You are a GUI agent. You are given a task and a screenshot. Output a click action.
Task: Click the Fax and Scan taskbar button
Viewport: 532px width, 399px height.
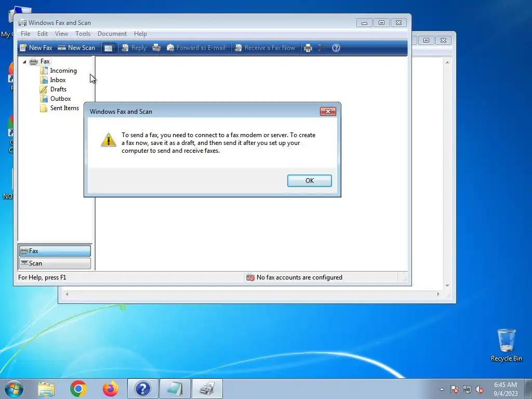coord(207,389)
